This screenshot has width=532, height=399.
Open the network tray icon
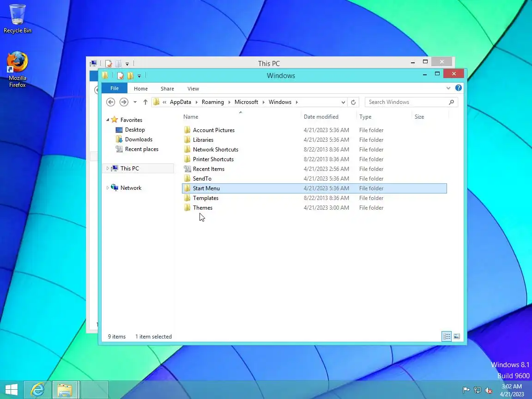[x=478, y=390]
